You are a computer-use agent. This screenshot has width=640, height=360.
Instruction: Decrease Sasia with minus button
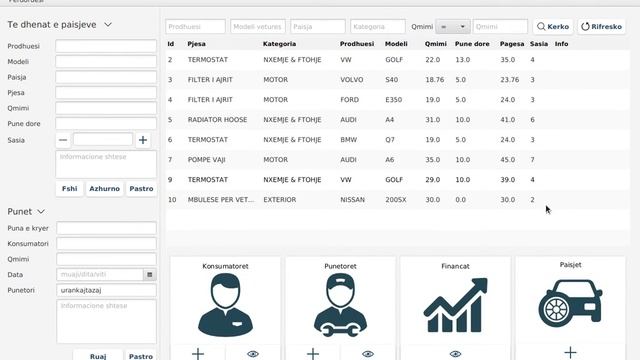click(63, 140)
